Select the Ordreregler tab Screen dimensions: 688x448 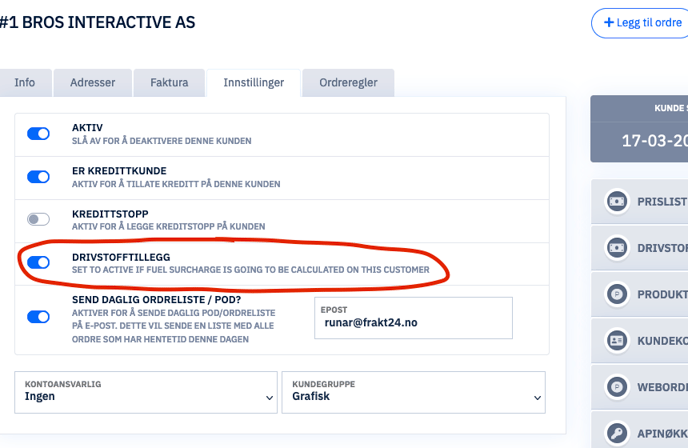tap(348, 82)
